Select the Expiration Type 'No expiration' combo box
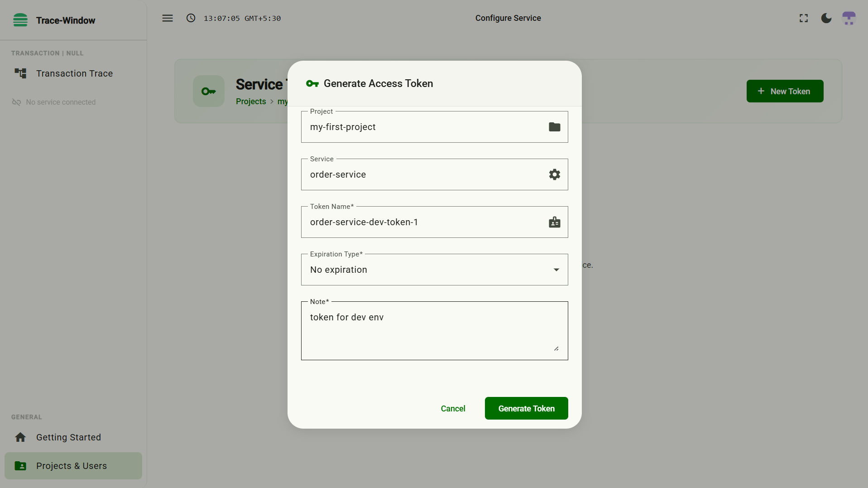 [435, 270]
